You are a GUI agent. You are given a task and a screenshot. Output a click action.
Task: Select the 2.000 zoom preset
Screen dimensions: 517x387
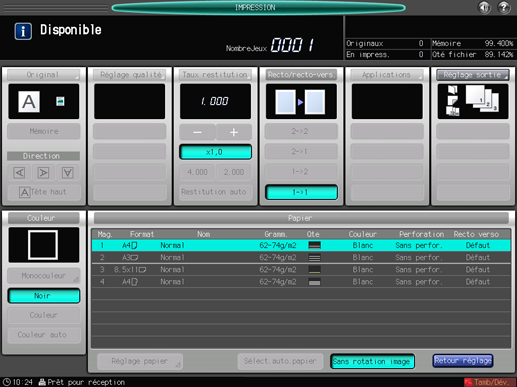click(234, 172)
